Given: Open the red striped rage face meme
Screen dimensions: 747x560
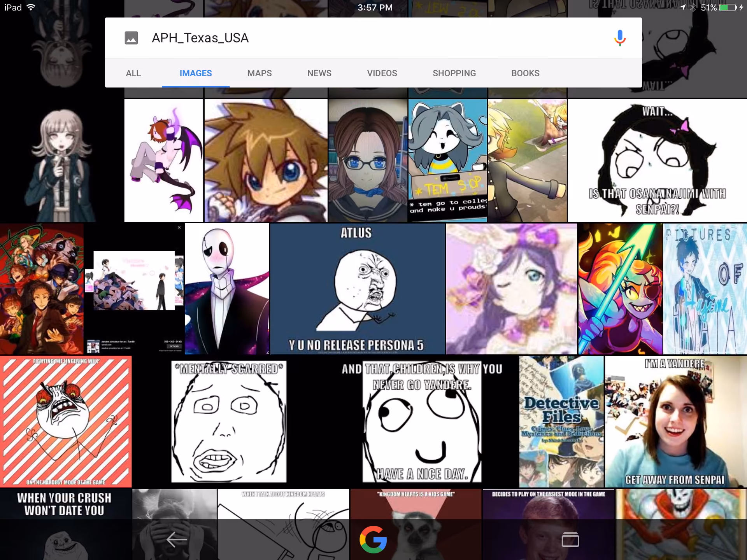Looking at the screenshot, I should 66,422.
